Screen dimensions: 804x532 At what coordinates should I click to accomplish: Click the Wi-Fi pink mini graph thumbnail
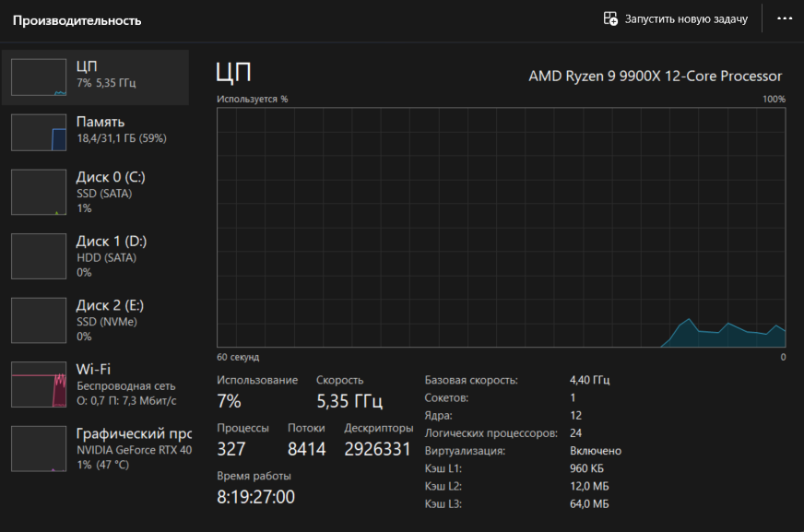[x=39, y=384]
